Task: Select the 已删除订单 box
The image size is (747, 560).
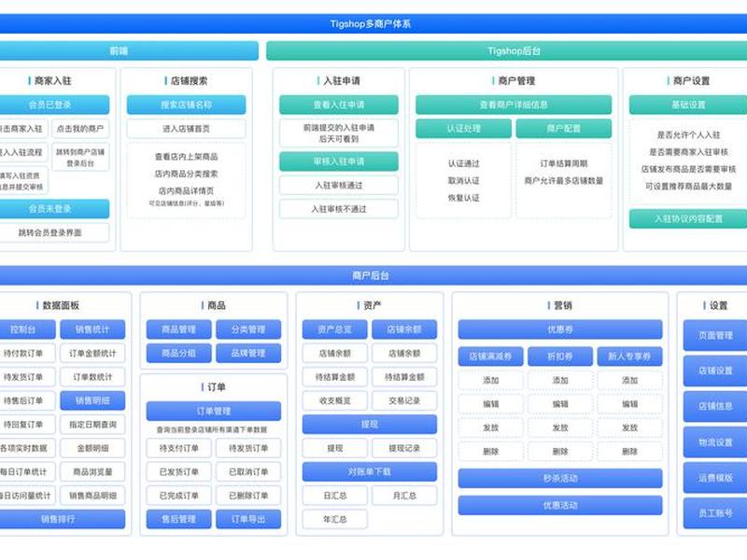Action: coord(248,496)
